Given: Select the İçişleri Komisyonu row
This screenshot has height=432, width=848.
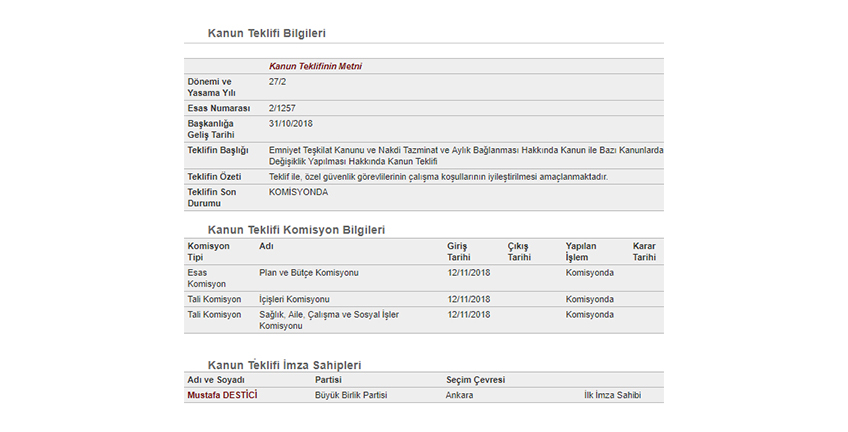Looking at the screenshot, I should coord(423,299).
